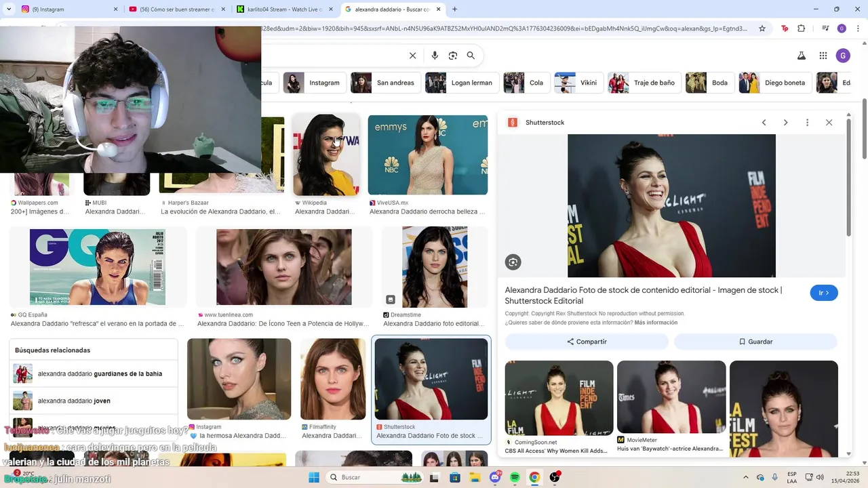
Task: Open Discord from the taskbar
Action: 495,477
